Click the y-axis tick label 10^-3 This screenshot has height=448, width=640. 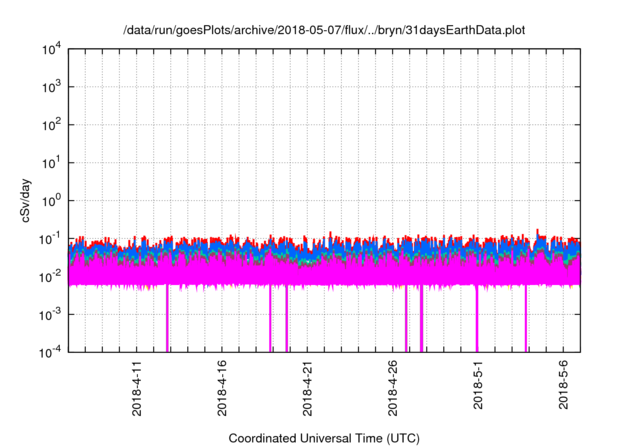(x=50, y=315)
